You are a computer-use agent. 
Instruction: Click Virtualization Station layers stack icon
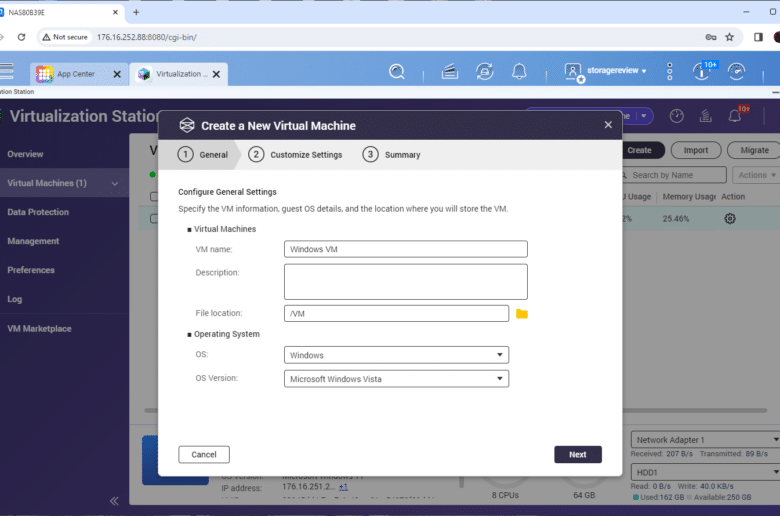pyautogui.click(x=705, y=116)
